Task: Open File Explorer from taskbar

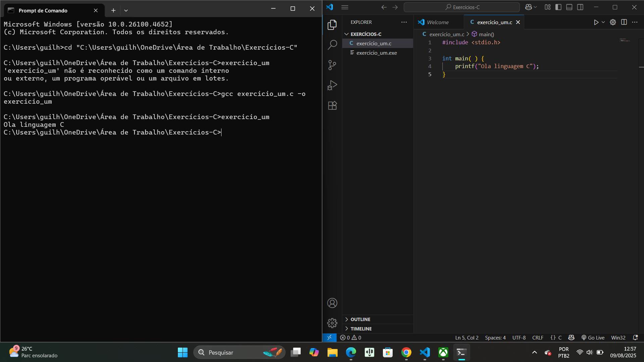Action: [x=333, y=352]
